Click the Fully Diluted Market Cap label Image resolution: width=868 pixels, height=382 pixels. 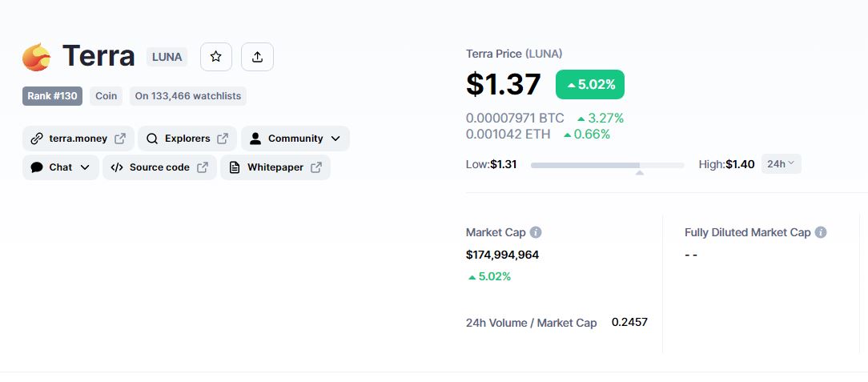coord(747,232)
